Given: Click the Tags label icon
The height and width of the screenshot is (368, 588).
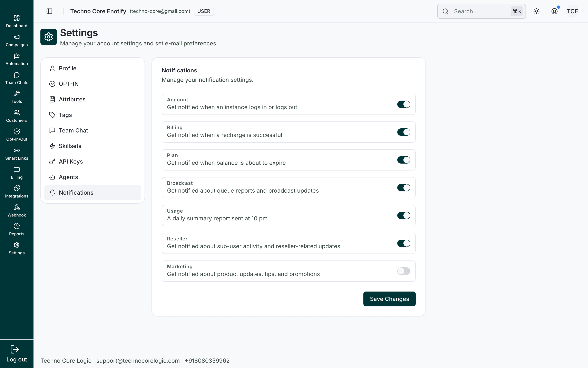Looking at the screenshot, I should pos(52,115).
